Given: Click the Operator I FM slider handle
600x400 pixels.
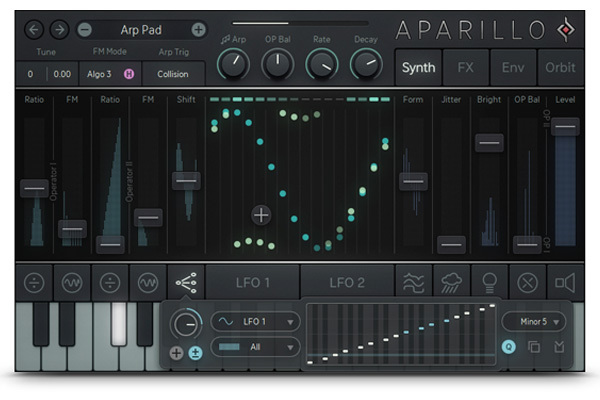Looking at the screenshot, I should click(x=72, y=229).
